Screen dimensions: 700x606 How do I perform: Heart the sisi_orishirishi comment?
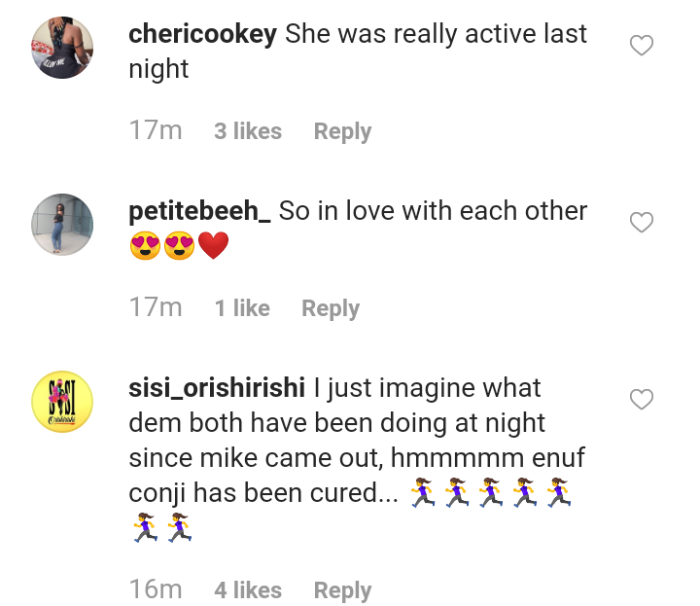(x=642, y=400)
